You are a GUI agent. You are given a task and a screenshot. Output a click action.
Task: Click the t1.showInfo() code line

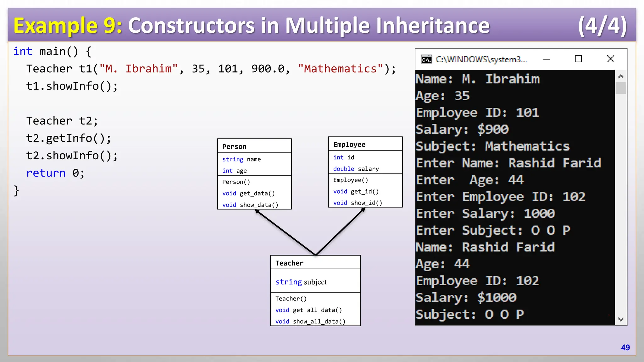(x=72, y=86)
